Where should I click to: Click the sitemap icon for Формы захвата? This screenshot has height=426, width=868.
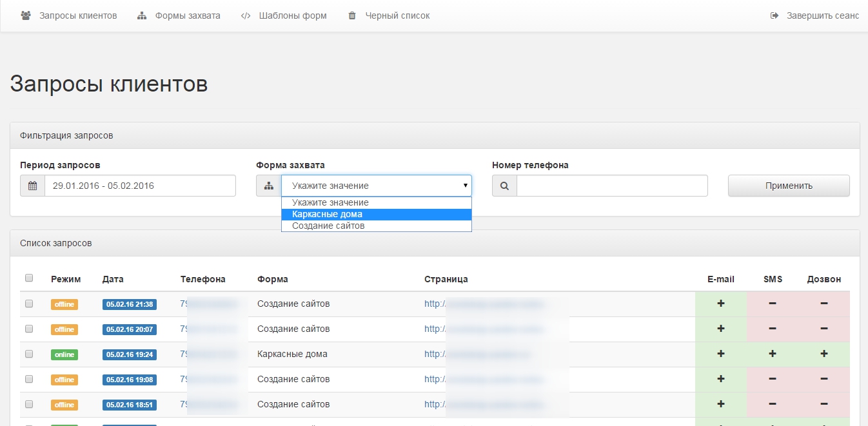coord(142,15)
